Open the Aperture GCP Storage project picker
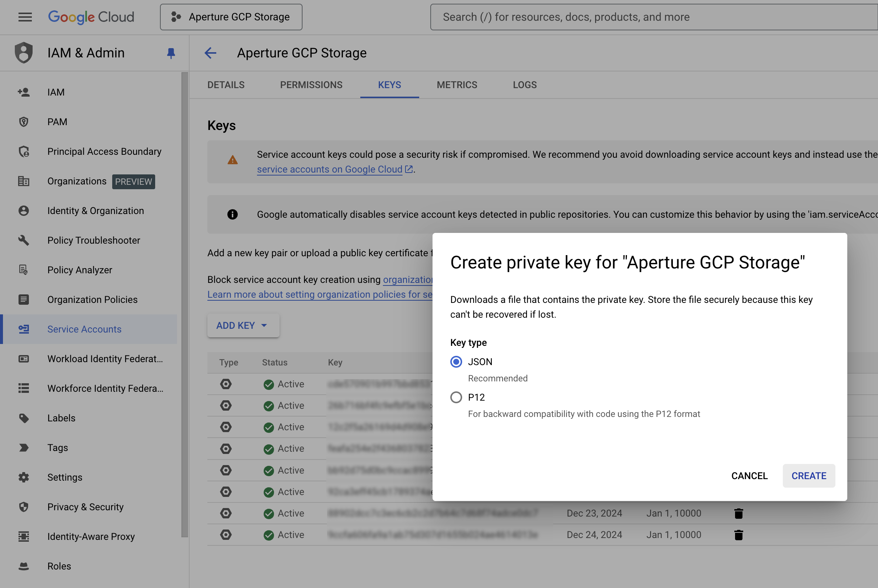This screenshot has width=878, height=588. click(231, 17)
